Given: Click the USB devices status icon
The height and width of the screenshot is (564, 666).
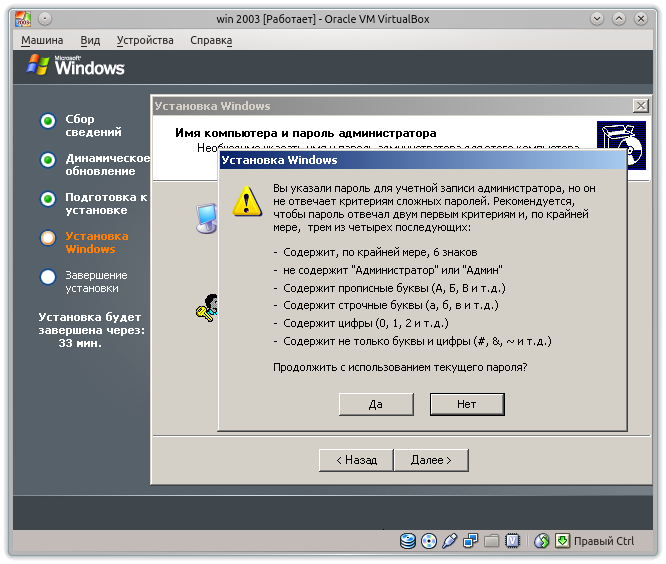Looking at the screenshot, I should point(449,541).
